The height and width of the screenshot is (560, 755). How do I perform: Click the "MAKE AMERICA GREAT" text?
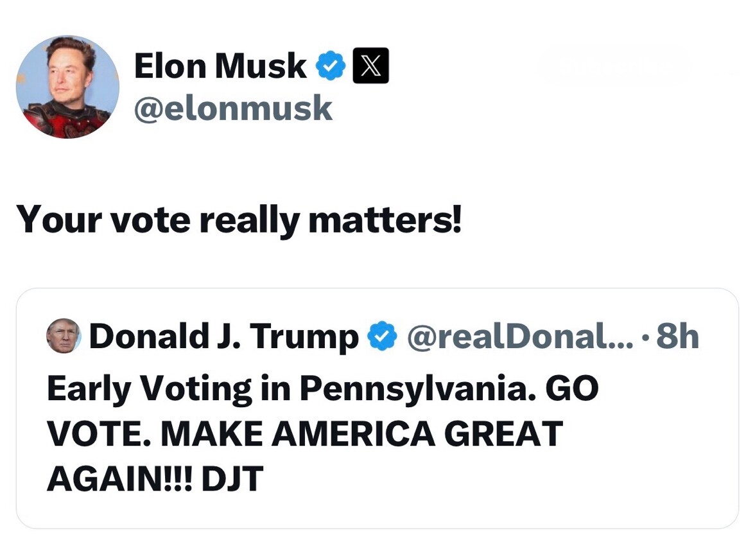point(361,433)
